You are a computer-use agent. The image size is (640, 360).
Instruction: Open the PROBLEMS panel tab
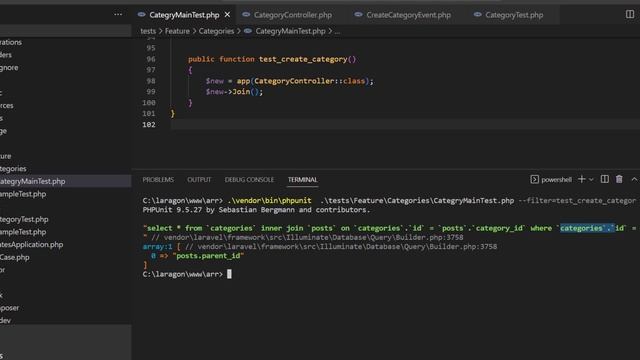pos(158,180)
